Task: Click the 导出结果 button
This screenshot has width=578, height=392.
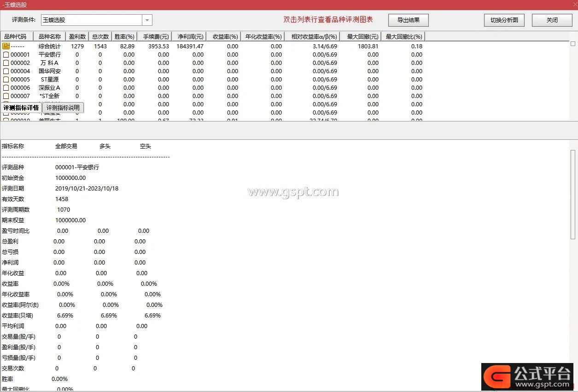Action: click(409, 20)
